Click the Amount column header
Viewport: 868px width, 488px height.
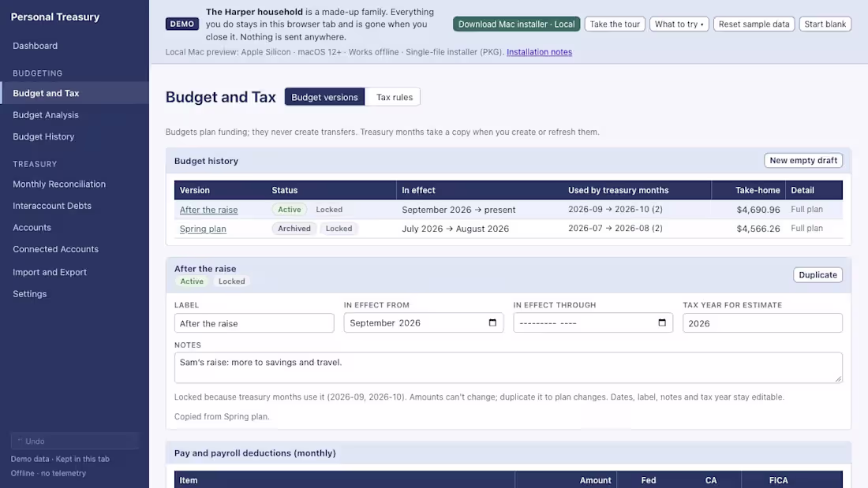595,480
